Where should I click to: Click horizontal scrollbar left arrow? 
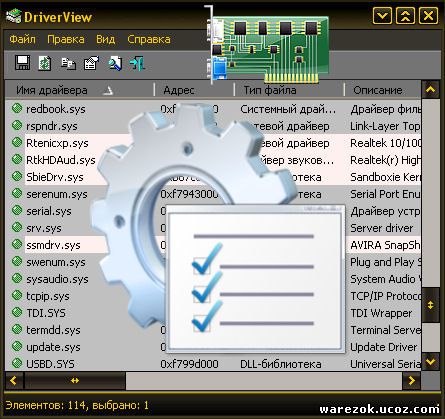[14, 381]
